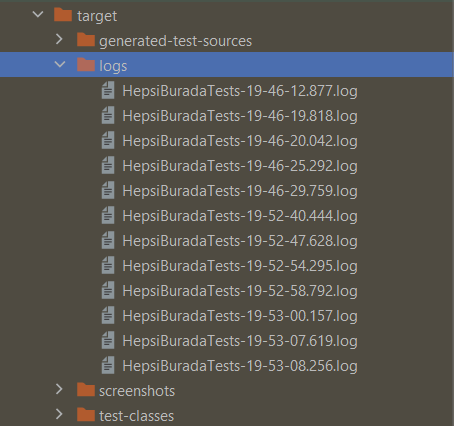Click file icon of HepsiBuradaTests-19-53-08.256.log

pos(108,366)
